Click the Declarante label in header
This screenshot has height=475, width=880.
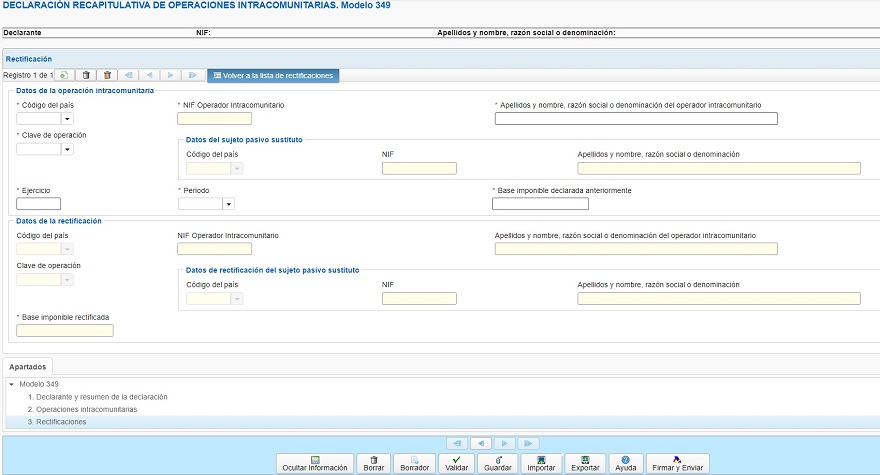(x=22, y=33)
